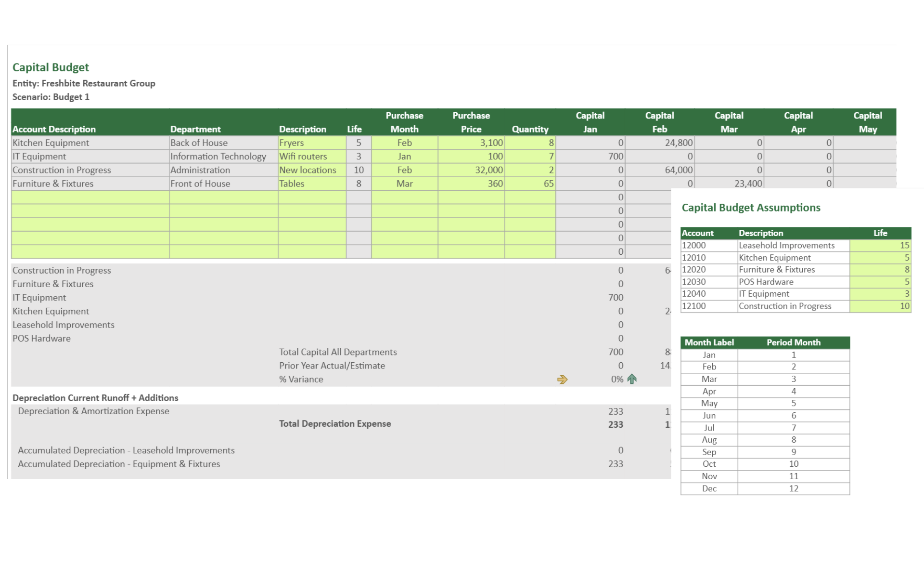The height and width of the screenshot is (578, 924).
Task: Click the Capital Feb column header
Action: tap(659, 122)
